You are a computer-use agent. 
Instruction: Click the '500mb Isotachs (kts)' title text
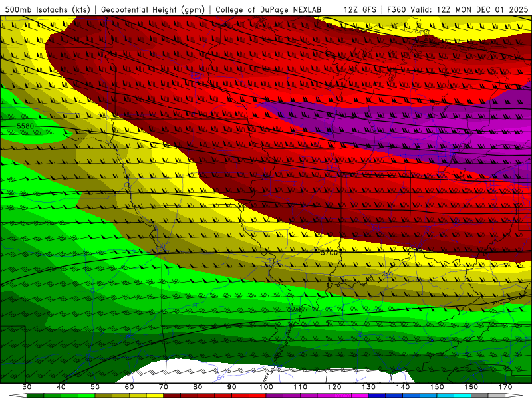(x=47, y=9)
